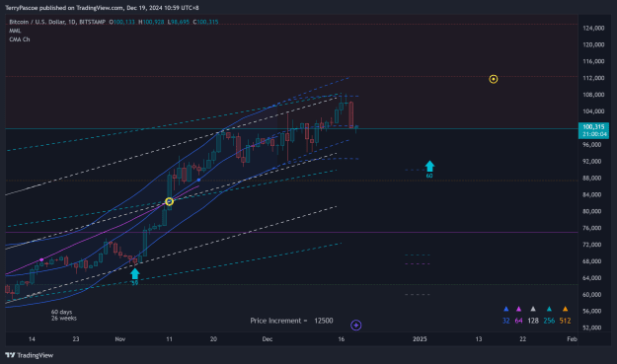Click the close value C100,315
This screenshot has height=364, width=617.
tap(205, 22)
